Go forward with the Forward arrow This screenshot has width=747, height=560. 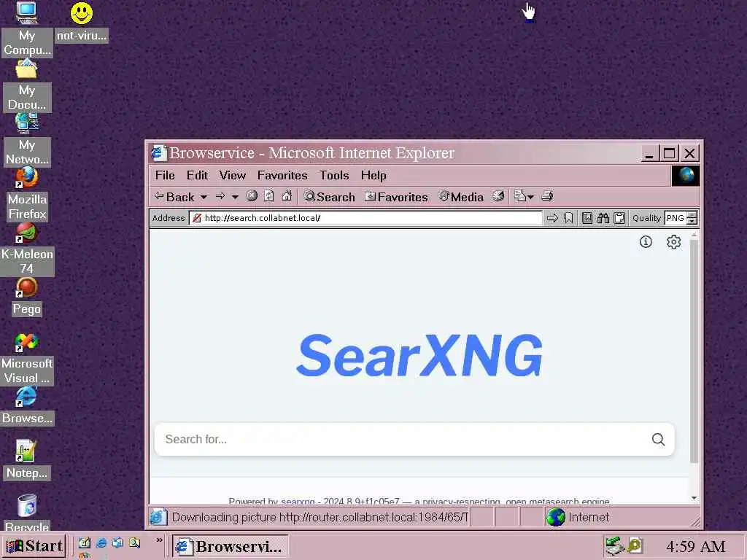coord(220,197)
